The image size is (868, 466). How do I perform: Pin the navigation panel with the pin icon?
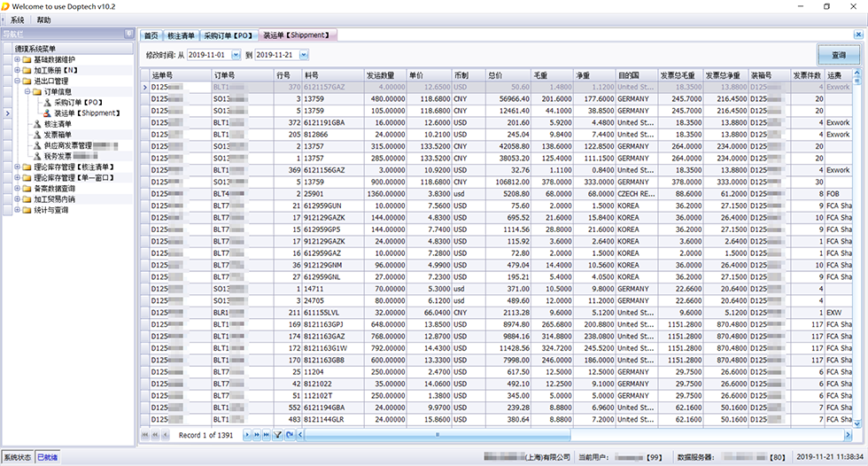tap(129, 34)
